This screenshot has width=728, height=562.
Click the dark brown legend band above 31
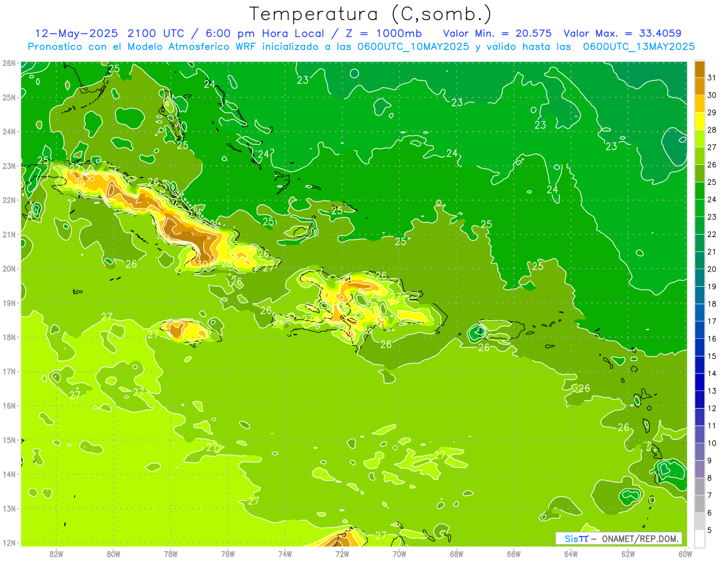click(699, 69)
